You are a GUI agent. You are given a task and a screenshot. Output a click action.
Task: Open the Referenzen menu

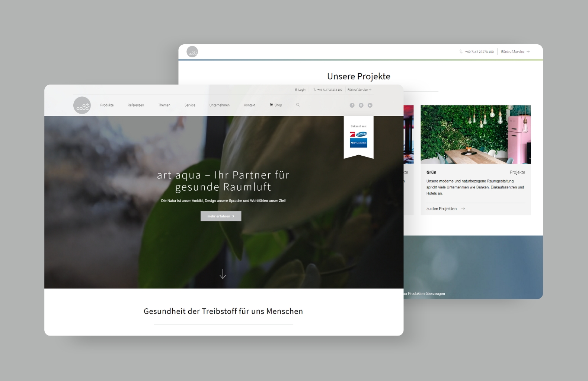click(135, 105)
